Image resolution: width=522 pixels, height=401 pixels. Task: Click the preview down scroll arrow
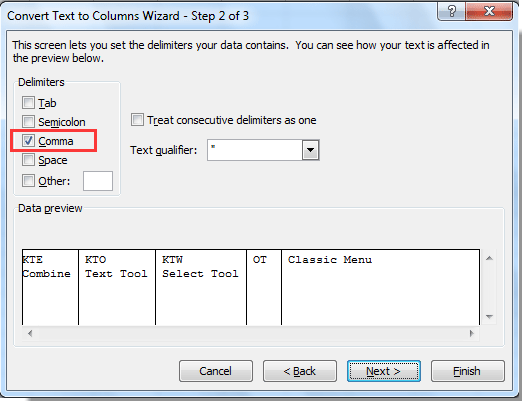(x=489, y=316)
